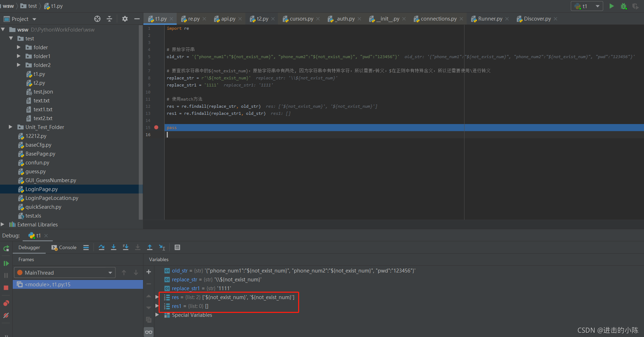Collapse the test folder node
Viewport: 644px width, 337px height.
(11, 38)
